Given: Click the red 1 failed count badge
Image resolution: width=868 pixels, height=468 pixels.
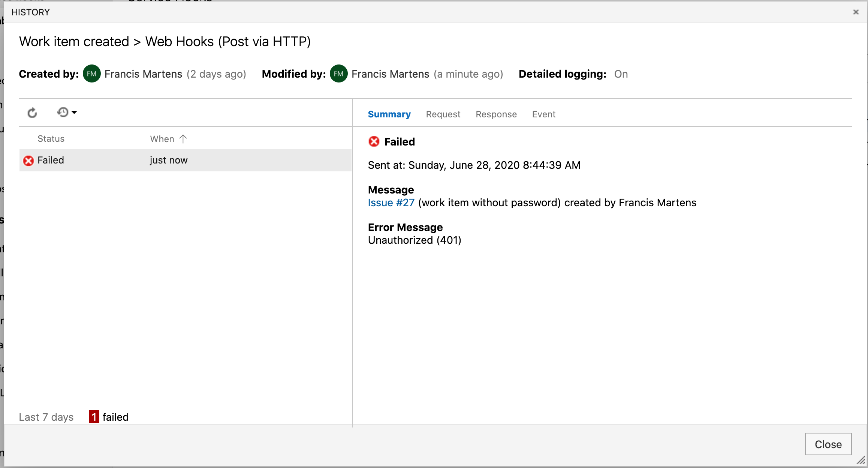Looking at the screenshot, I should pos(94,417).
